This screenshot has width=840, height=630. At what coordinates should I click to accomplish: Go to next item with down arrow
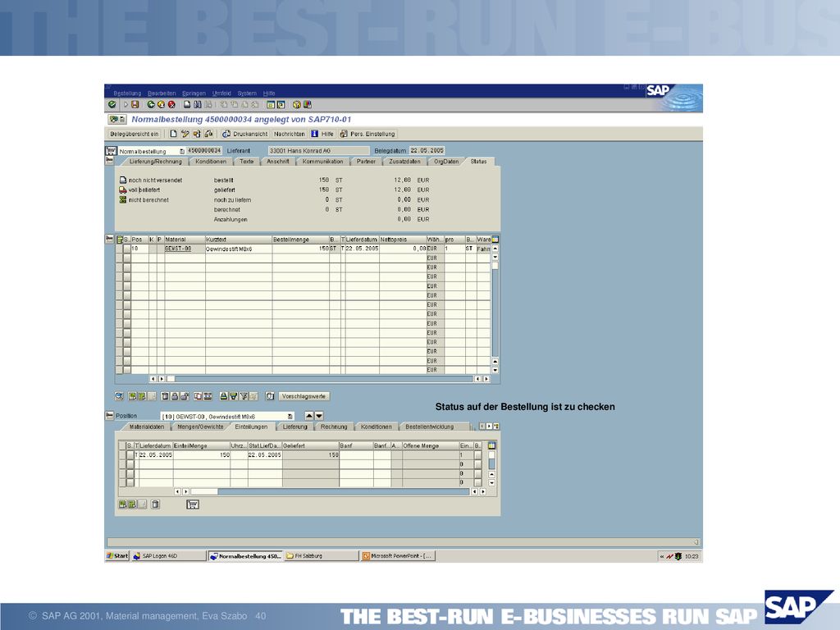click(319, 416)
